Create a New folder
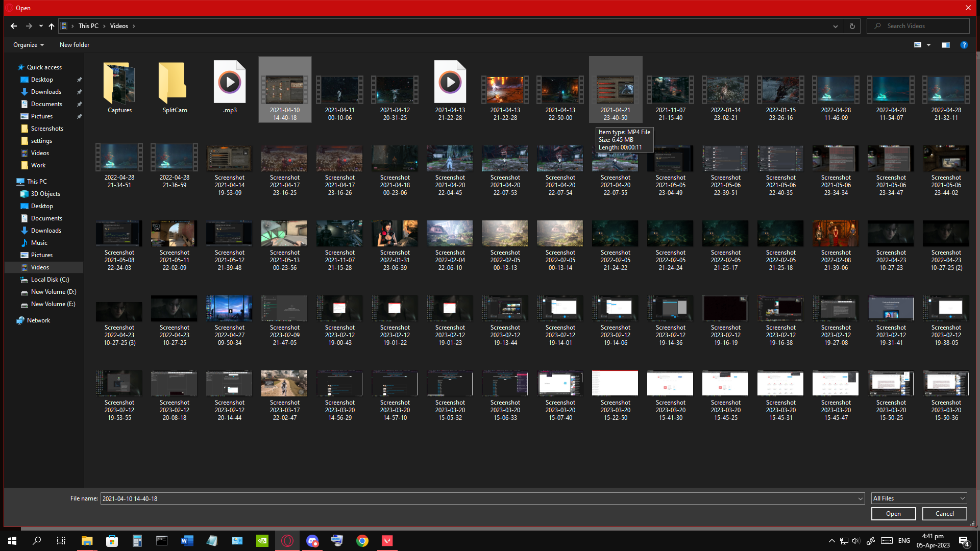980x551 pixels. (75, 45)
